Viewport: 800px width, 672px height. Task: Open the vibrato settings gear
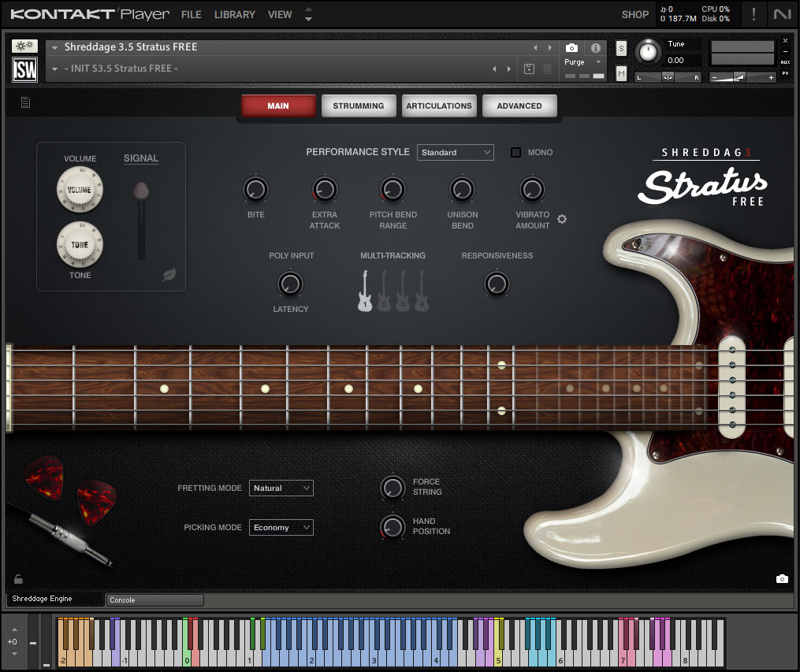pyautogui.click(x=562, y=219)
